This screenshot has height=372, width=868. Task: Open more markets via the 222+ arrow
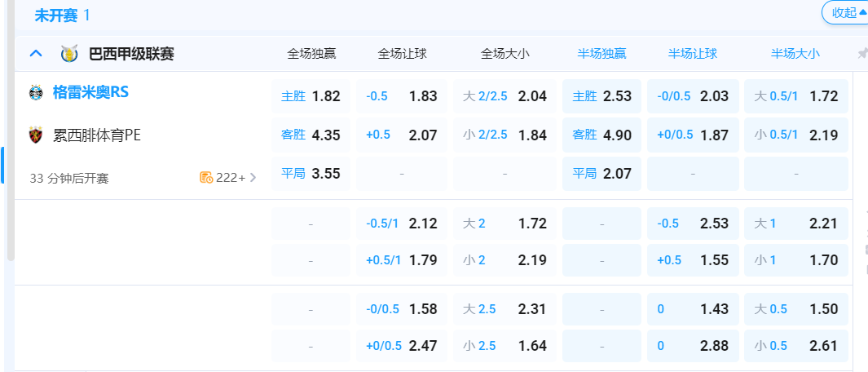(x=253, y=177)
